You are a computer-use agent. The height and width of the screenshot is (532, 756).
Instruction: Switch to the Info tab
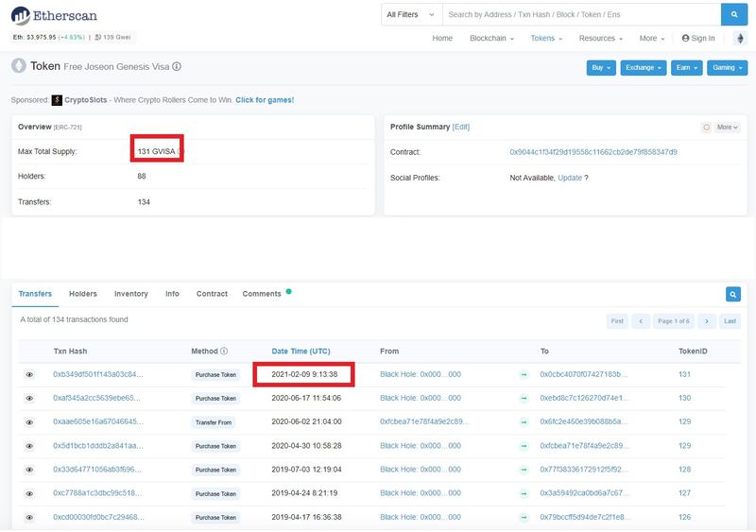172,294
